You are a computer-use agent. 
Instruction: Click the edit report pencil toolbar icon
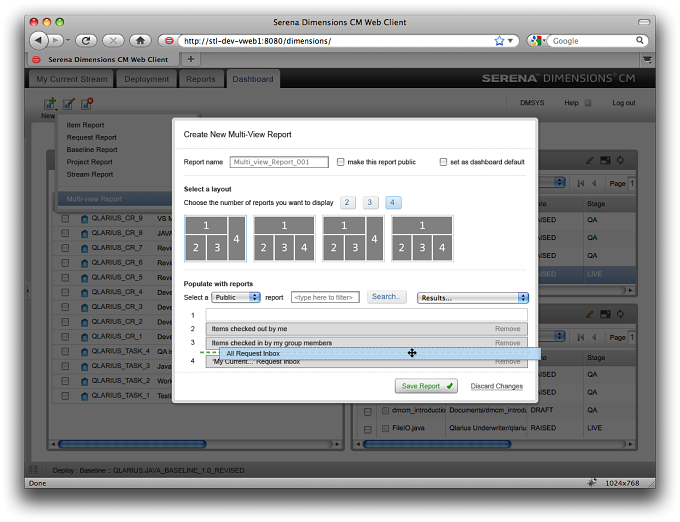coord(69,104)
